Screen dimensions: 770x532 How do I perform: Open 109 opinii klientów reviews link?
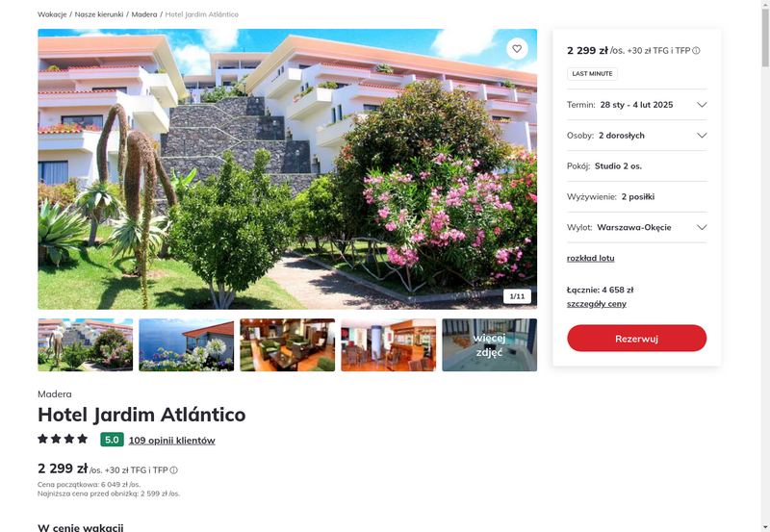click(172, 441)
